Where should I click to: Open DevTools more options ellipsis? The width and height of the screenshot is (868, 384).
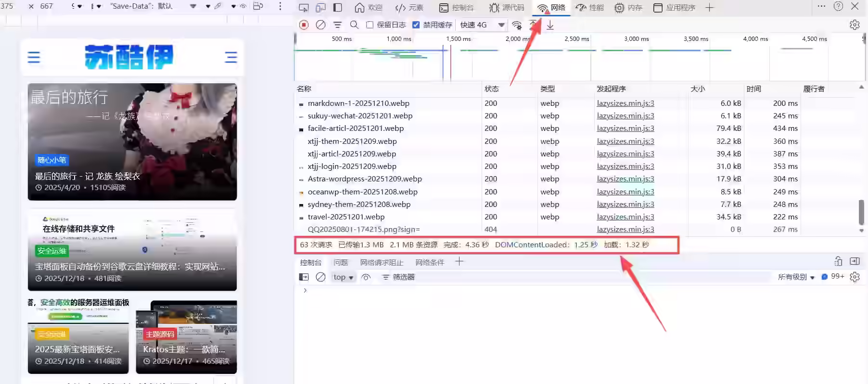(x=821, y=6)
